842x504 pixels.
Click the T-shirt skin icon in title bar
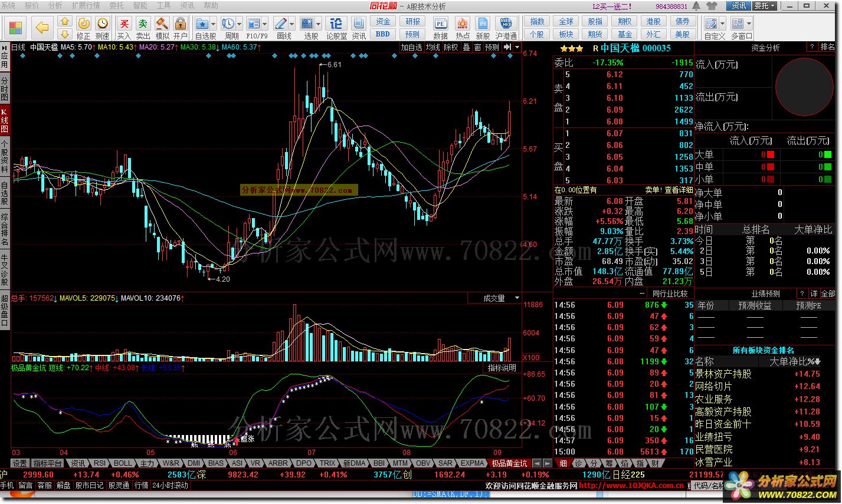(x=711, y=6)
